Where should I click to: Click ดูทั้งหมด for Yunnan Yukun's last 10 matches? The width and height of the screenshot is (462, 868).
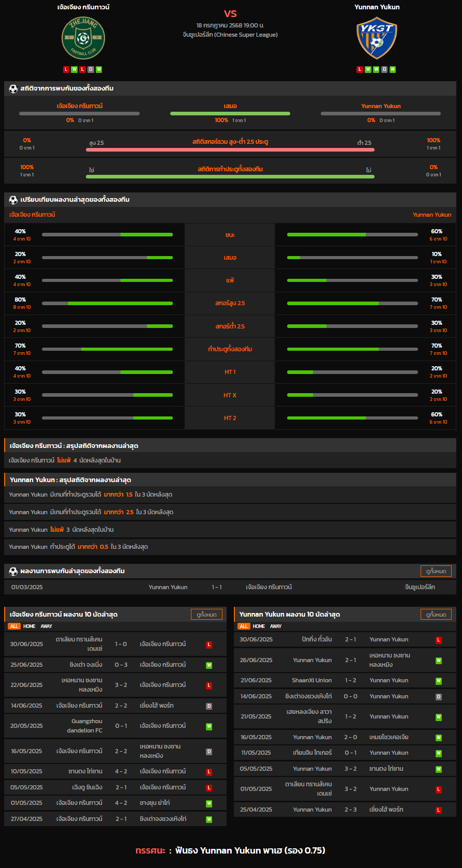tap(436, 615)
